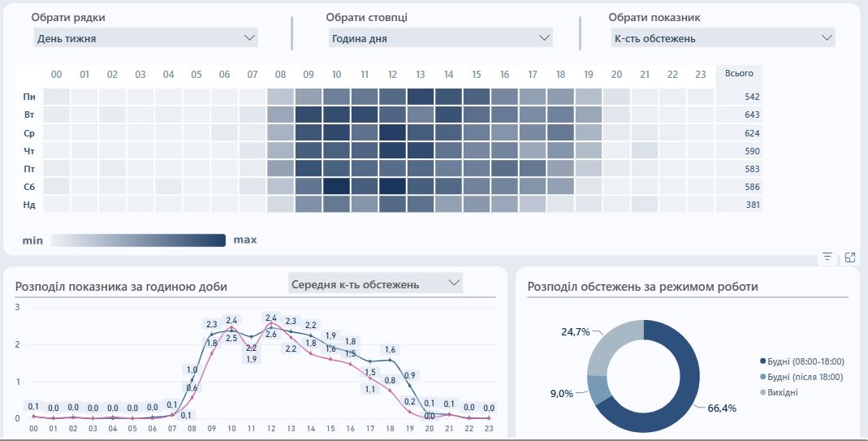Click the filter icon below the heatmap
This screenshot has height=441, width=868.
(x=827, y=257)
